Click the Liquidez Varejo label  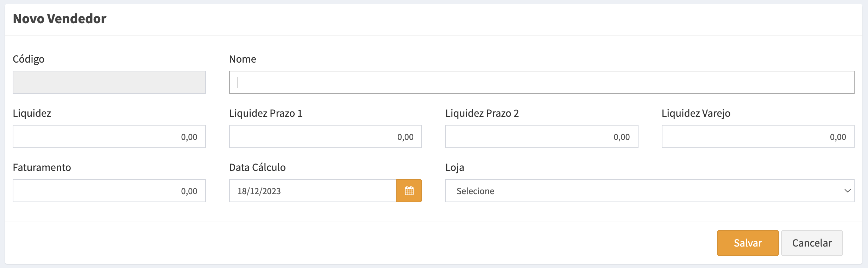coord(696,113)
